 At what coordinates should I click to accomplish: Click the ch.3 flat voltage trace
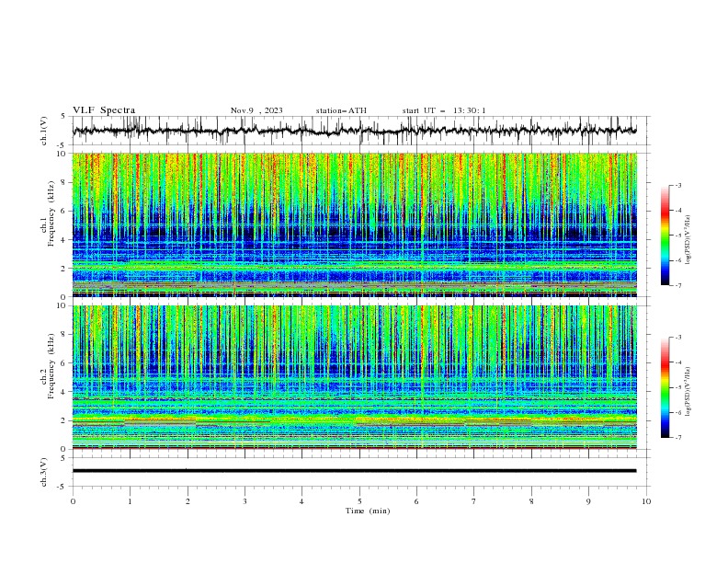coord(354,471)
